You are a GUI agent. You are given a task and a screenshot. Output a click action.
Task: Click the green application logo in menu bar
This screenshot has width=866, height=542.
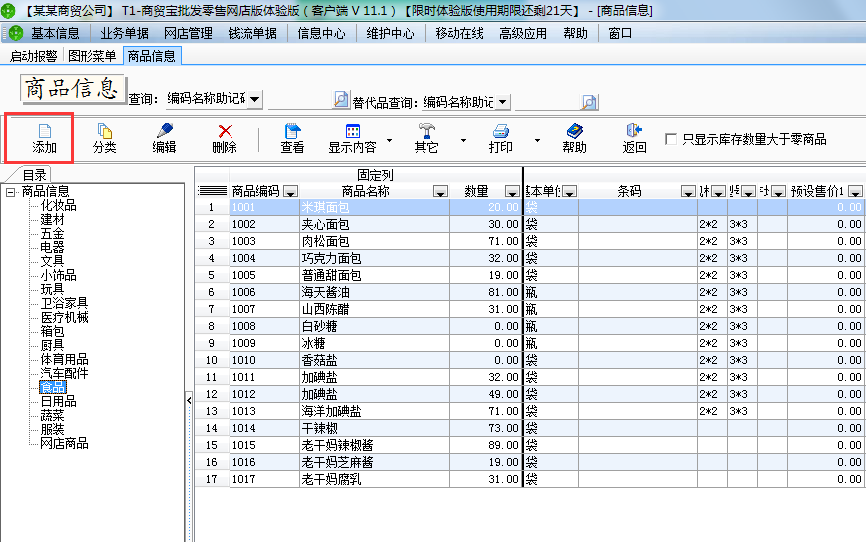tap(15, 33)
